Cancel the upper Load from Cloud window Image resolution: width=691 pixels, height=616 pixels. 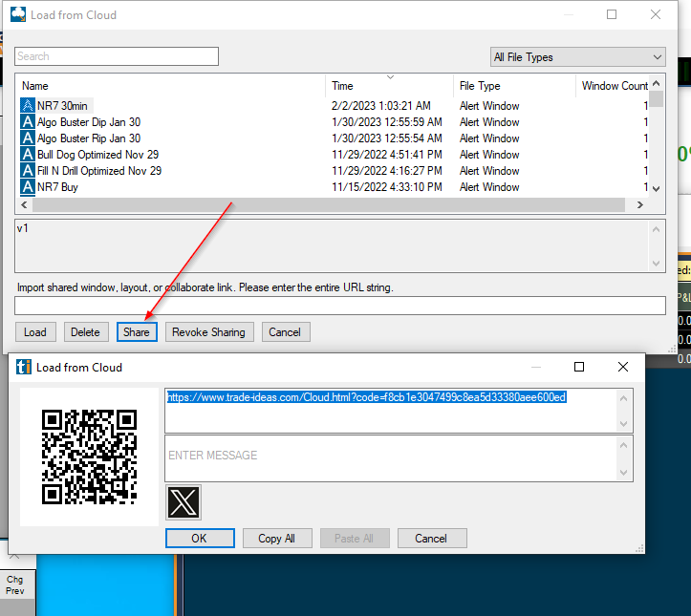[285, 332]
